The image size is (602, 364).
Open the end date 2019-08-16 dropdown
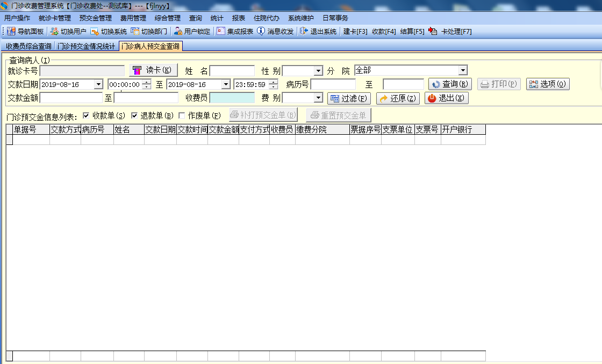point(226,84)
